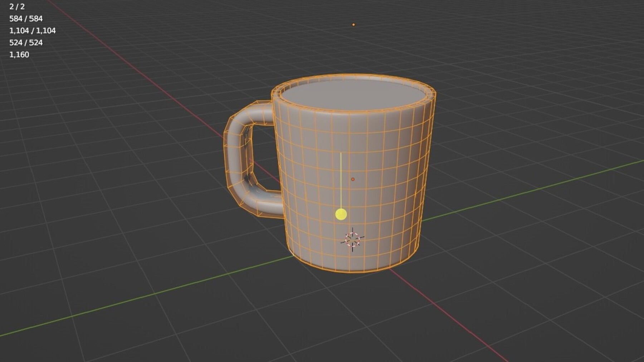This screenshot has height=362, width=644.
Task: Click the yellow sphere of the lamp object
Action: point(341,214)
